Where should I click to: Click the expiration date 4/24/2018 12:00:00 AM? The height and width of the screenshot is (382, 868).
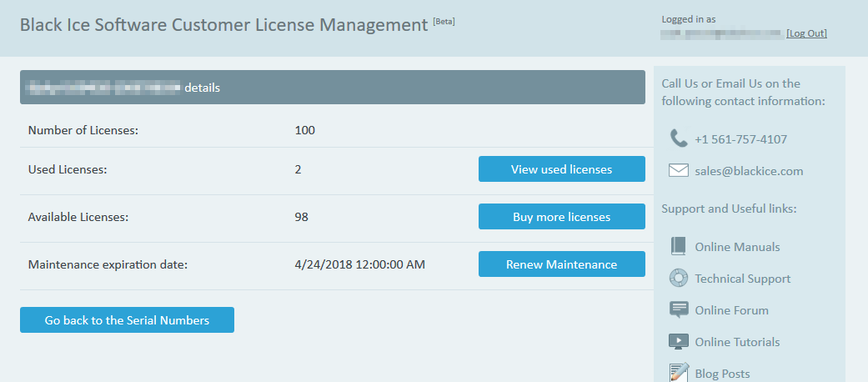click(360, 264)
